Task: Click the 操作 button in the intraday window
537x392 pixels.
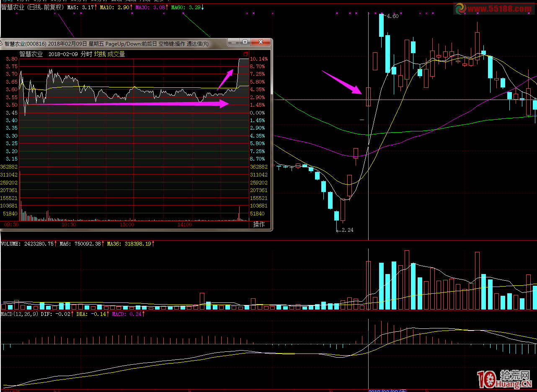Action: point(259,225)
